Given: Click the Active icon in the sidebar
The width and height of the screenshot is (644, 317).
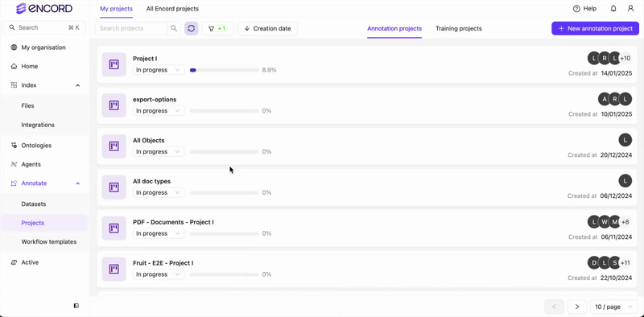Looking at the screenshot, I should point(14,262).
